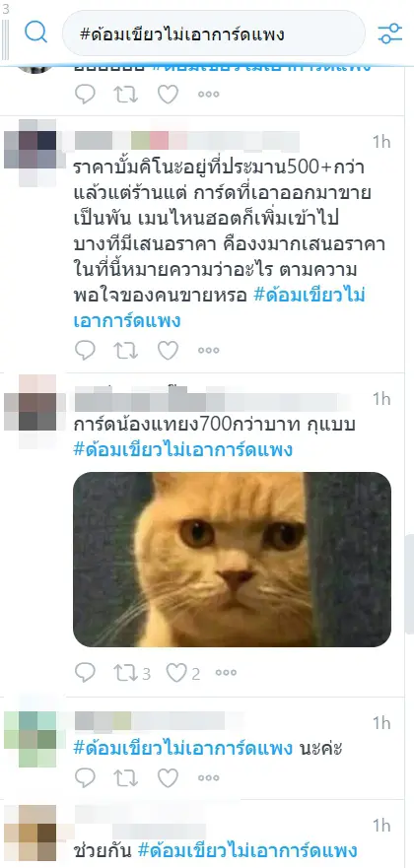Open search filter settings icon
The image size is (414, 868).
tap(390, 33)
